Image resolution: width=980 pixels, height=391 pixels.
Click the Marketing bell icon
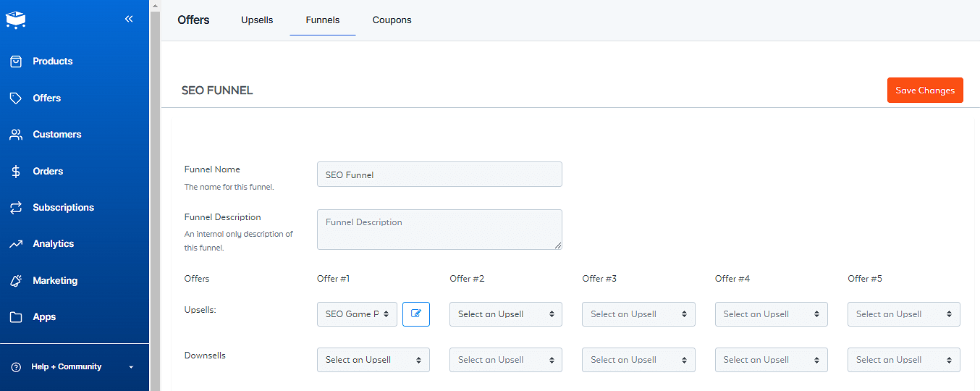point(16,280)
